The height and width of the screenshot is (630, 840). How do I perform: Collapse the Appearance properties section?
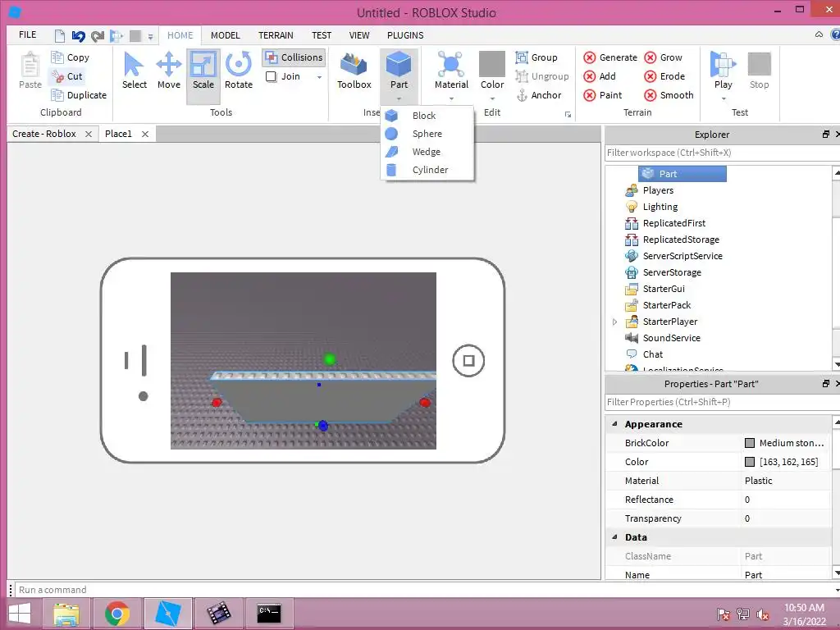(x=614, y=424)
